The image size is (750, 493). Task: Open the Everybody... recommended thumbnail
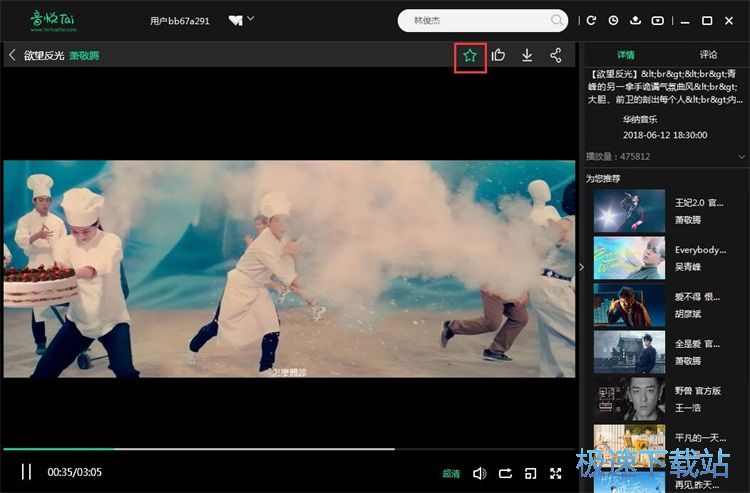(x=629, y=258)
